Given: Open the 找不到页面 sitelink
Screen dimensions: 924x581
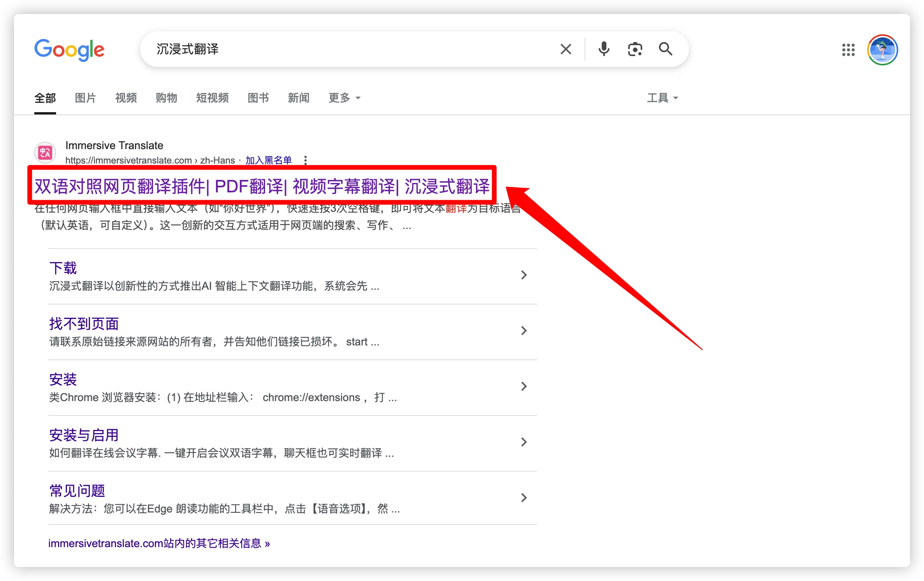Looking at the screenshot, I should coord(84,324).
